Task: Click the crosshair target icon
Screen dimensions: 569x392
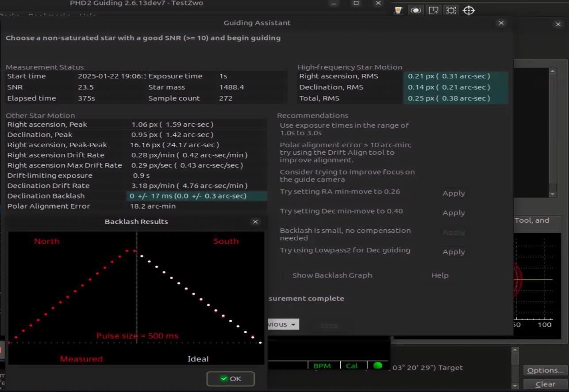Action: pyautogui.click(x=469, y=10)
